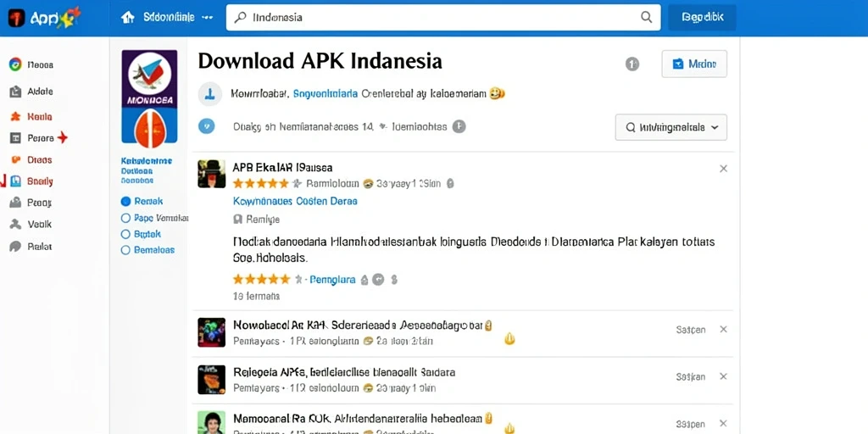Click the Ralat sidebar icon
This screenshot has width=868, height=434.
pos(15,247)
